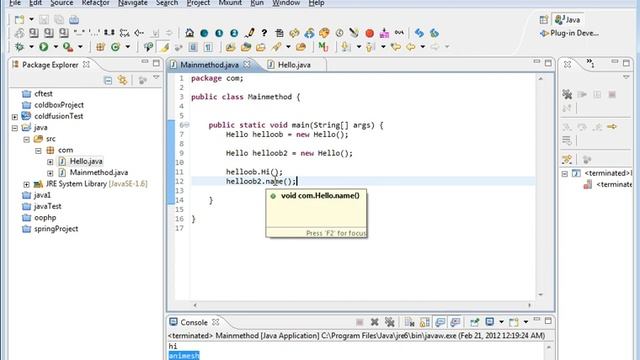Click Clear Console icon
Viewport: 640px width, 360px height.
pos(409,322)
